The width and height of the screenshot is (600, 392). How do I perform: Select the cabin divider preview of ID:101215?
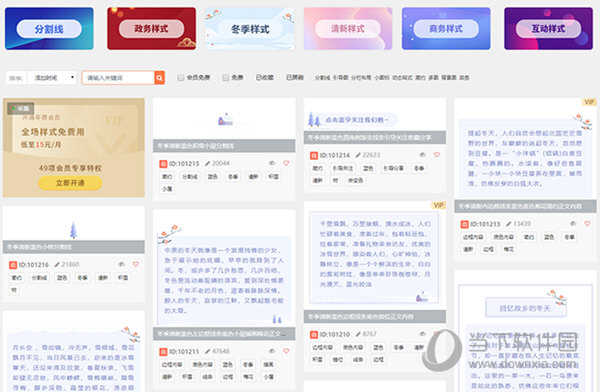tap(224, 119)
